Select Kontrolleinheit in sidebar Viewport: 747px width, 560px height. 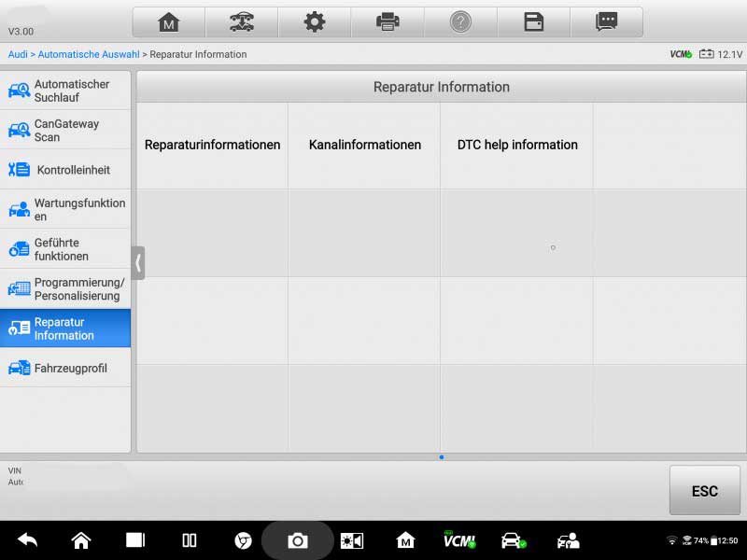pos(65,170)
